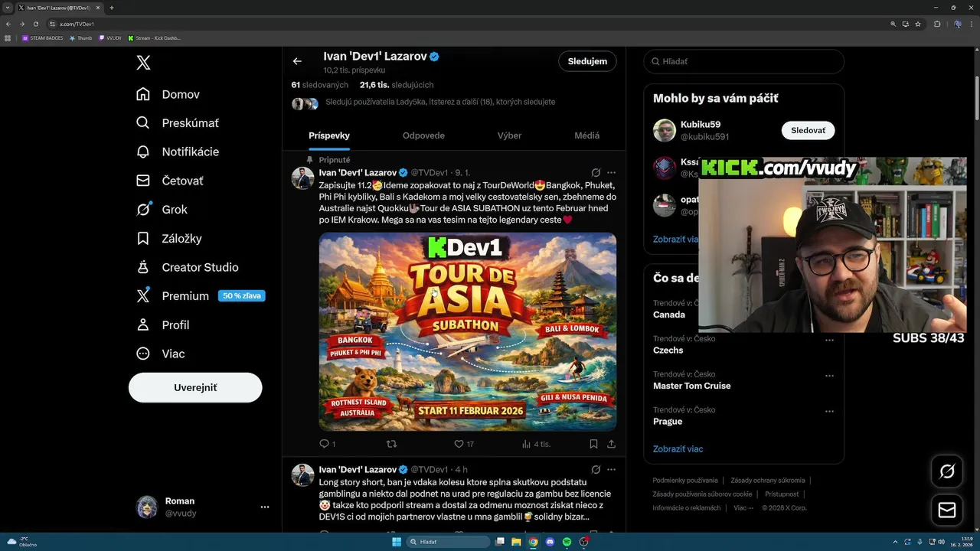980x551 pixels.
Task: Open account menu dots next to Roman
Action: point(265,507)
